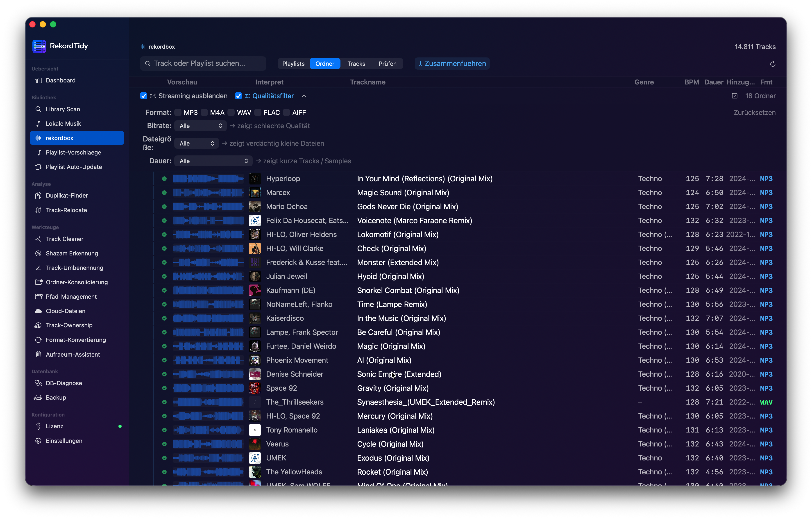Screen dimensions: 812x519
Task: Switch to the Playlists tab
Action: pos(293,64)
